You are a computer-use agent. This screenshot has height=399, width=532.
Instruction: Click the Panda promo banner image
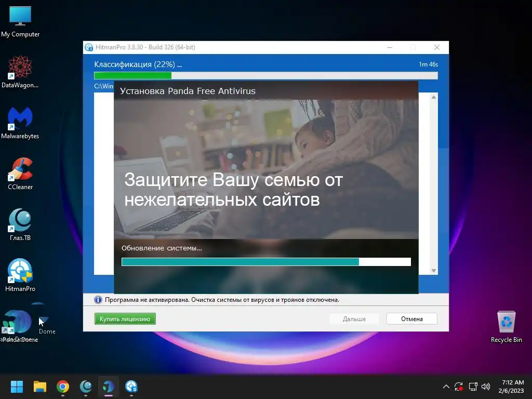click(266, 169)
